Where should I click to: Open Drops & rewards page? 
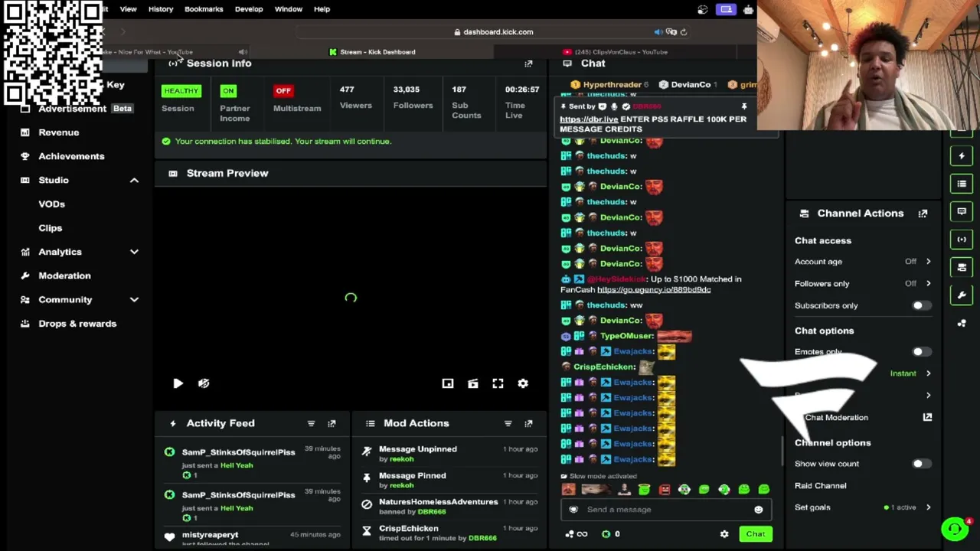(77, 324)
